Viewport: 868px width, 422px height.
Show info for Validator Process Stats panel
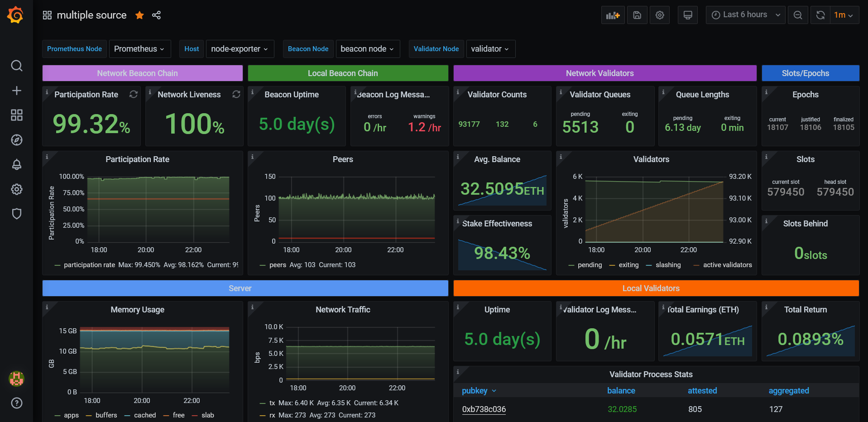[x=458, y=372]
